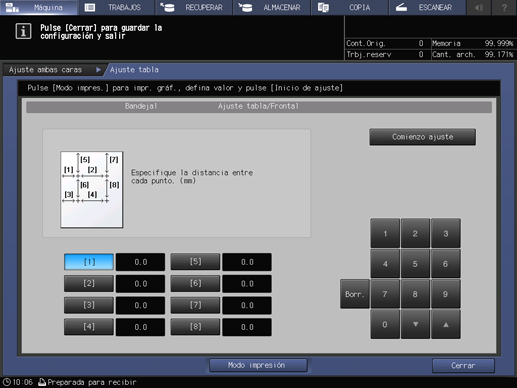Tap keypad digit 3
Image resolution: width=517 pixels, height=388 pixels.
tap(446, 233)
